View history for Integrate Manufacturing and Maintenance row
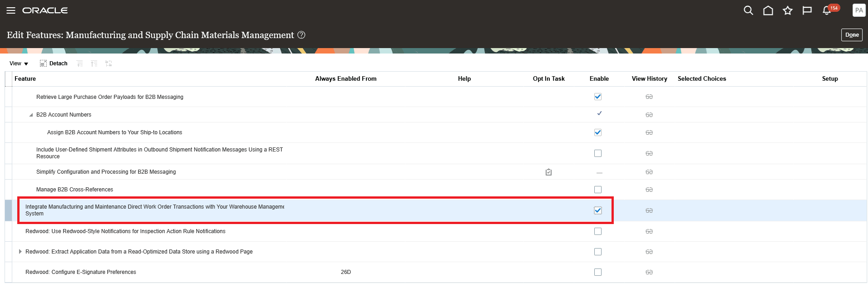The image size is (868, 288). [x=649, y=210]
